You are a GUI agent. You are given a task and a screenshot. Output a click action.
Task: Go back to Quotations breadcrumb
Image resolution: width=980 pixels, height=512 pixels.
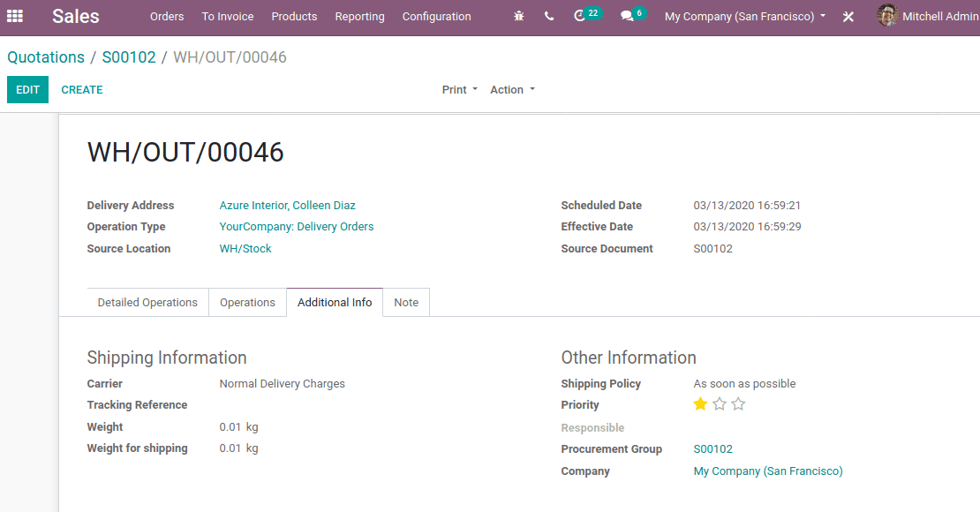(46, 56)
